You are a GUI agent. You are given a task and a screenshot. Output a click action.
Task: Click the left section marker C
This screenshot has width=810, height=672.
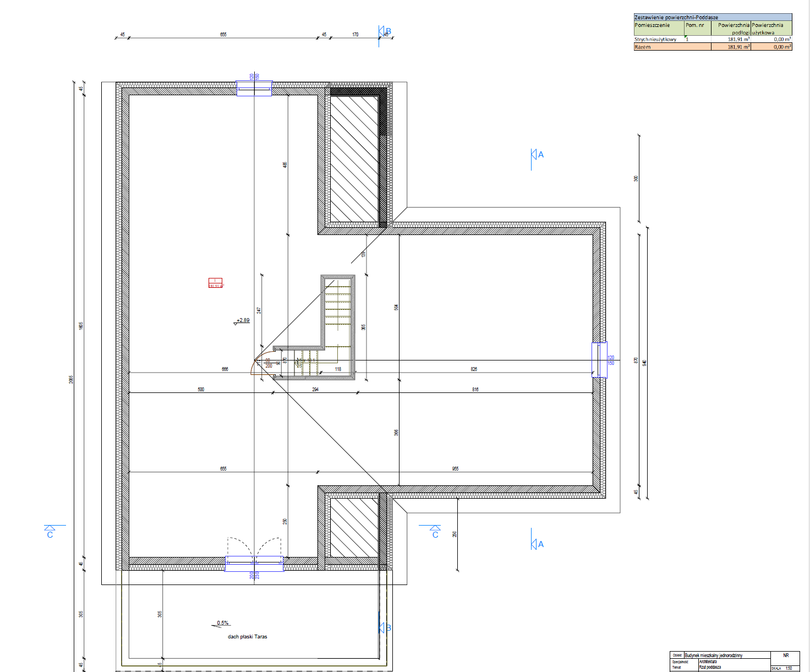50,532
